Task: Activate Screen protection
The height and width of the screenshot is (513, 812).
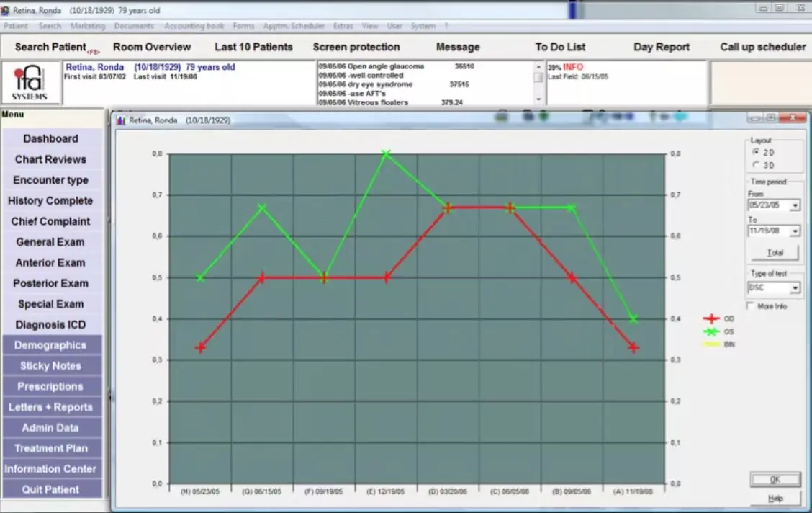Action: point(356,47)
